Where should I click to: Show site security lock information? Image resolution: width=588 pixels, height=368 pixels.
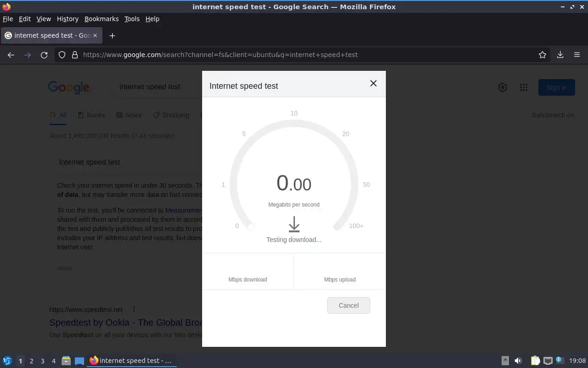pyautogui.click(x=75, y=55)
